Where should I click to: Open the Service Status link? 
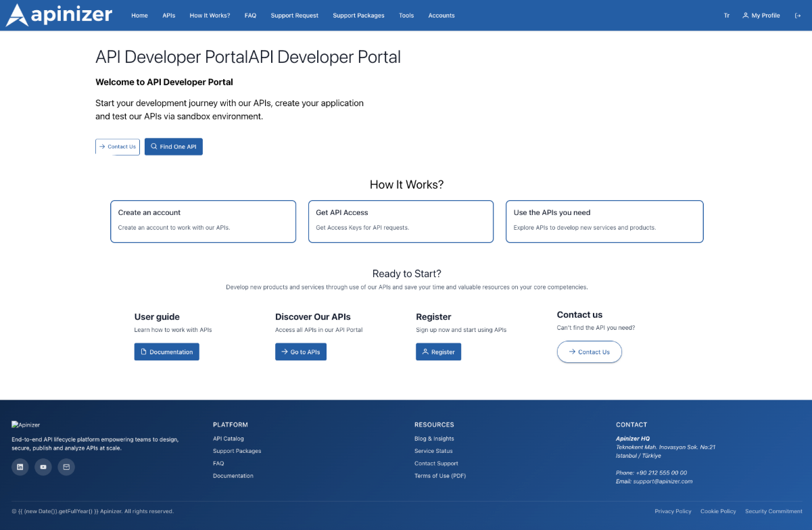(x=433, y=451)
